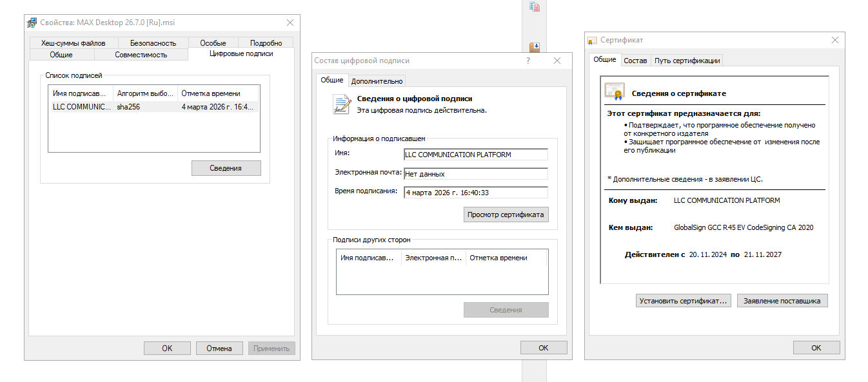
Task: Open the Состав tab in certificate window
Action: point(635,61)
